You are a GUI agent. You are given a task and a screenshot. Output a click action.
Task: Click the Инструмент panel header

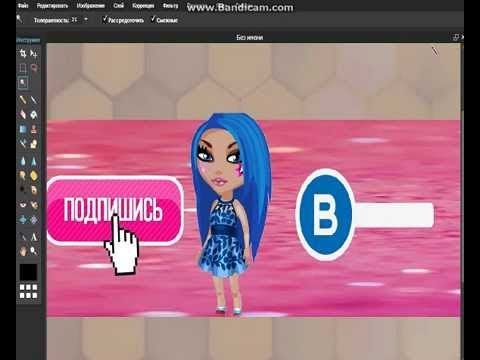click(28, 40)
